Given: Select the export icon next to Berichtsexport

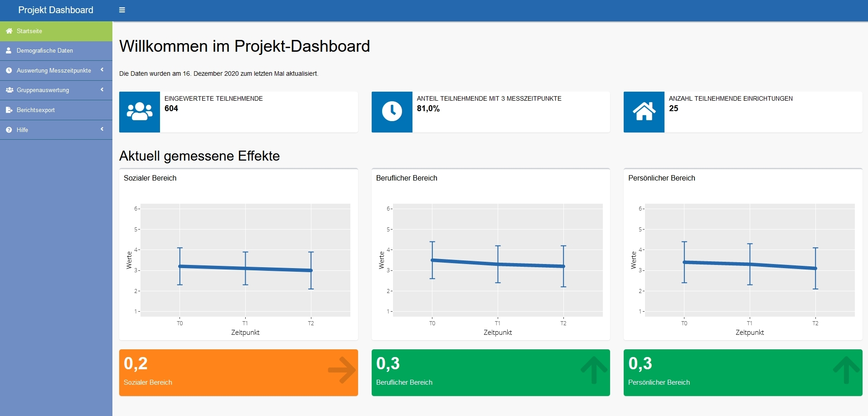Looking at the screenshot, I should point(8,110).
